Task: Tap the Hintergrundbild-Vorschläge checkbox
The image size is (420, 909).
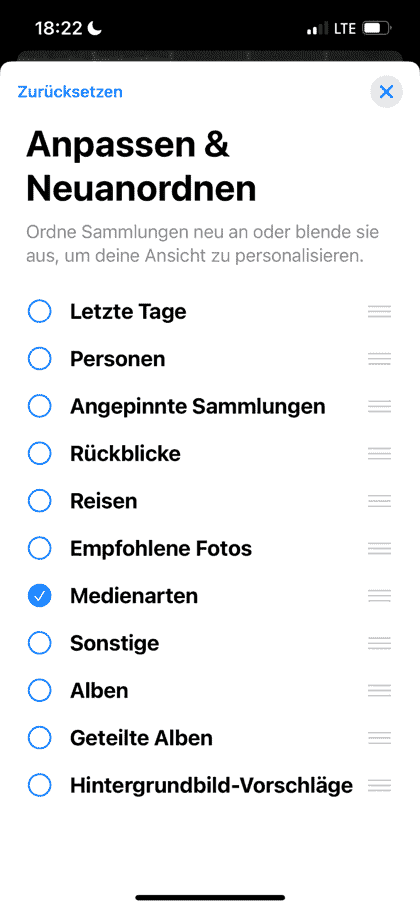Action: [x=39, y=786]
